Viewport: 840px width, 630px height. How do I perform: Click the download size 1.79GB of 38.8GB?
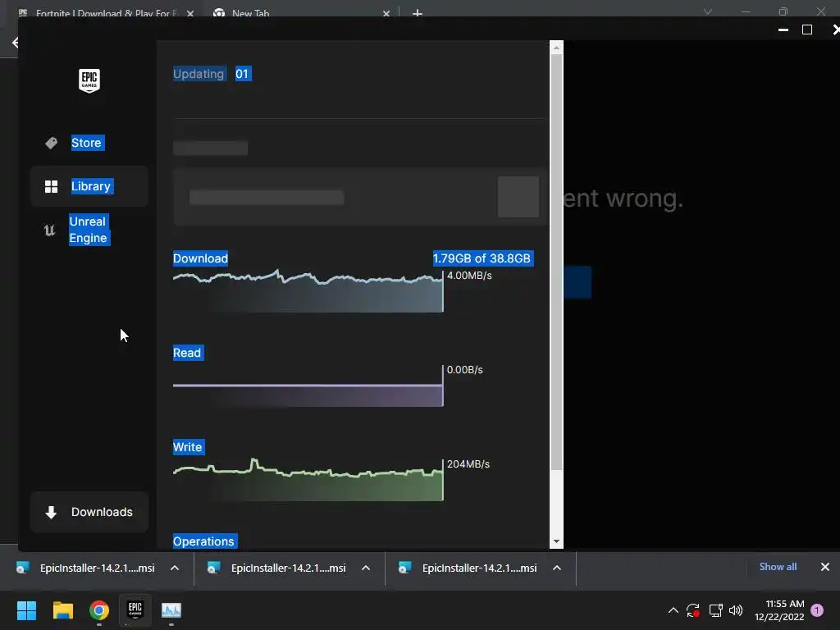coord(482,258)
